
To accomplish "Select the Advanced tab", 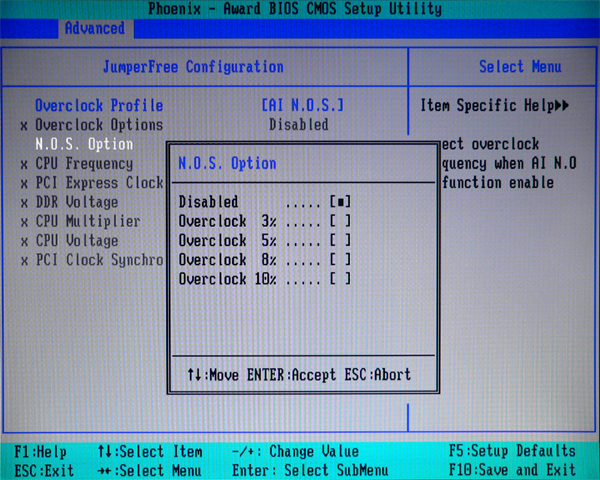I will click(x=95, y=28).
